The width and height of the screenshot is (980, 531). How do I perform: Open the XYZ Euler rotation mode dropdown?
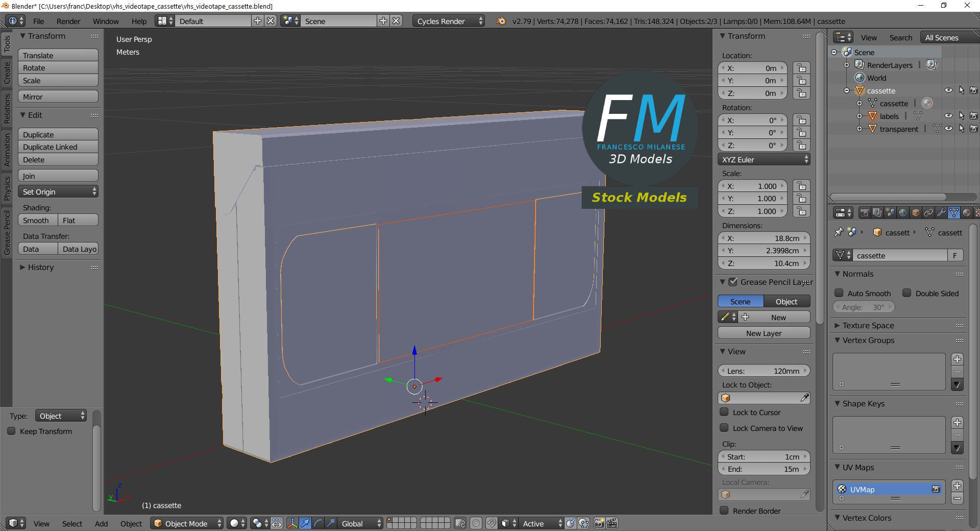click(764, 159)
